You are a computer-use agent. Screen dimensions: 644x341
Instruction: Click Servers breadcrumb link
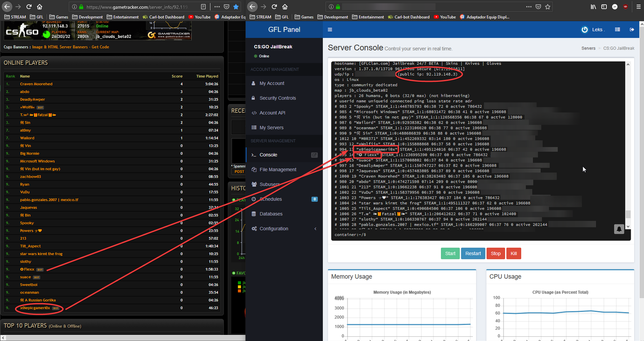(x=588, y=48)
